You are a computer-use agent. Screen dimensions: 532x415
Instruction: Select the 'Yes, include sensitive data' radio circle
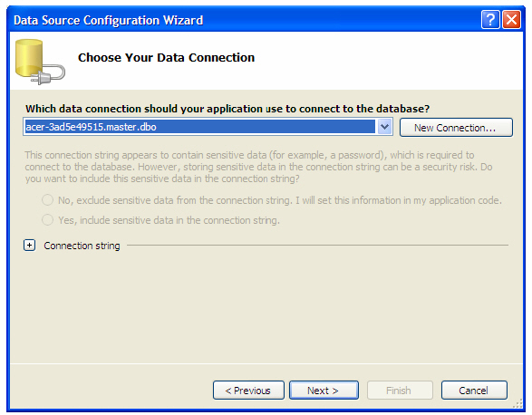point(47,220)
